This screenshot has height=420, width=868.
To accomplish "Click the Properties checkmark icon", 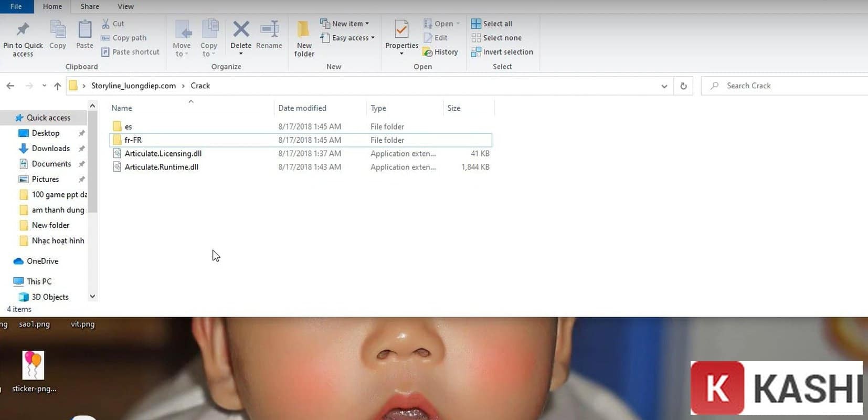I will click(401, 29).
